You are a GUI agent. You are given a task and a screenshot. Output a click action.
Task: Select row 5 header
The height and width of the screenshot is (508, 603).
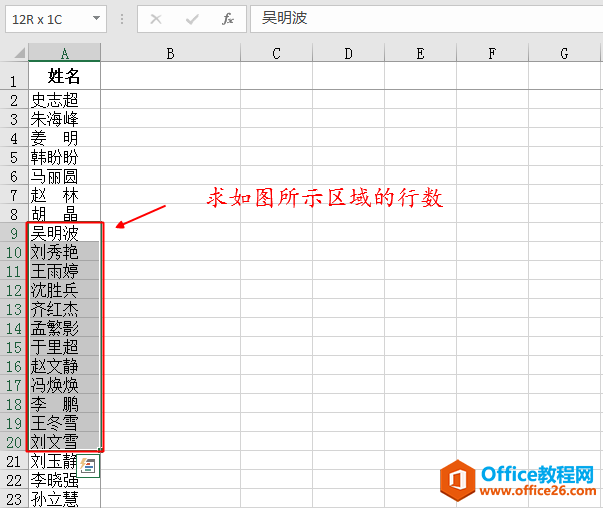[14, 157]
